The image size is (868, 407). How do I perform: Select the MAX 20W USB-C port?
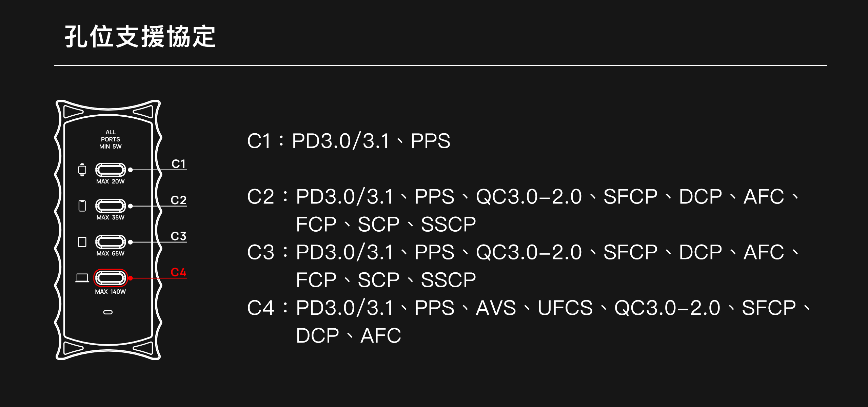coord(111,170)
